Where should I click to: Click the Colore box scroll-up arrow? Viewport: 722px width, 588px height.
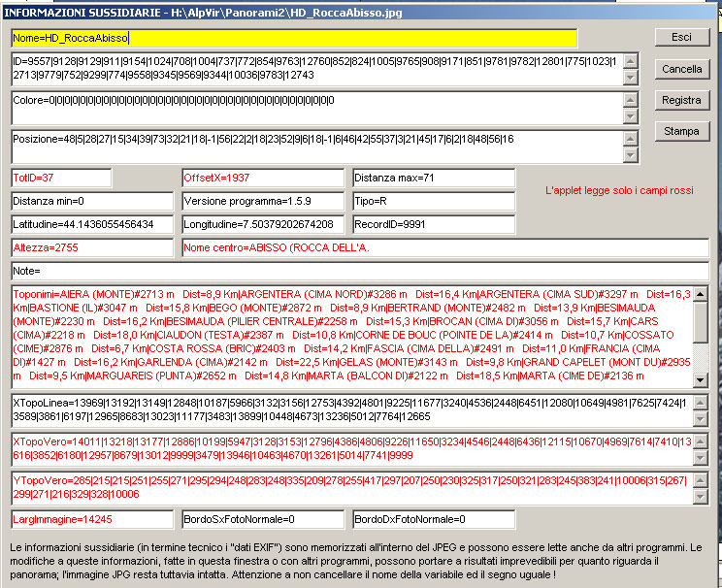pyautogui.click(x=631, y=100)
